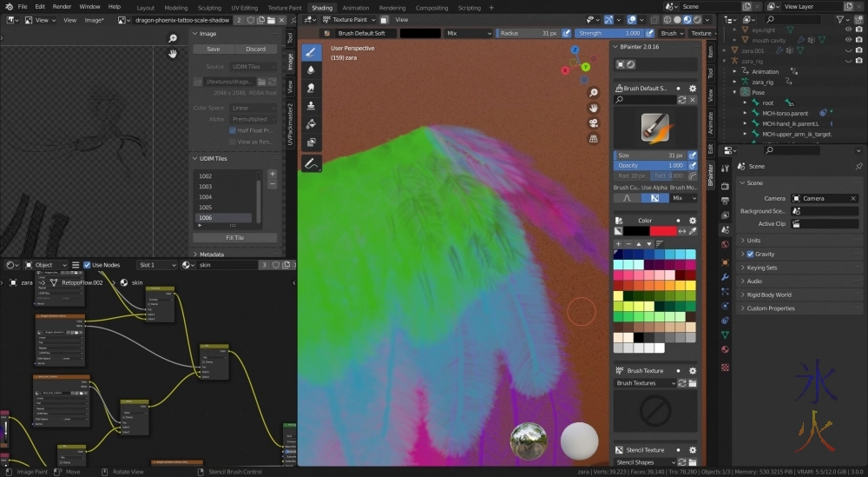This screenshot has height=477, width=868.
Task: Click the Discard button in Image panel
Action: (x=255, y=50)
